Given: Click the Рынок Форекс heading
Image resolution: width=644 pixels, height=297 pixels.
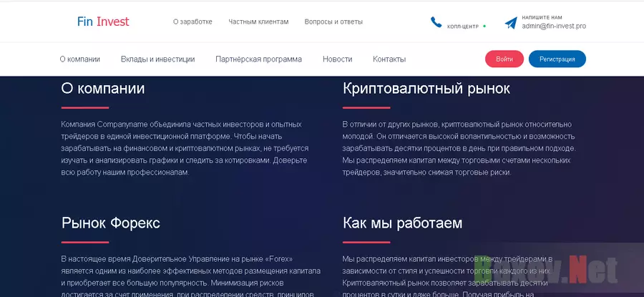Looking at the screenshot, I should coord(111,223).
